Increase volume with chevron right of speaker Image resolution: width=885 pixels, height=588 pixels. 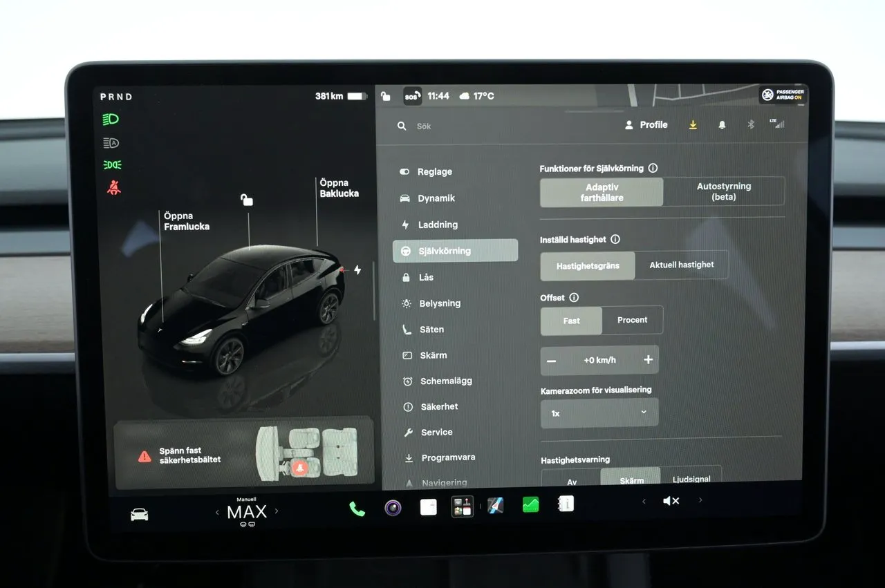[x=700, y=500]
